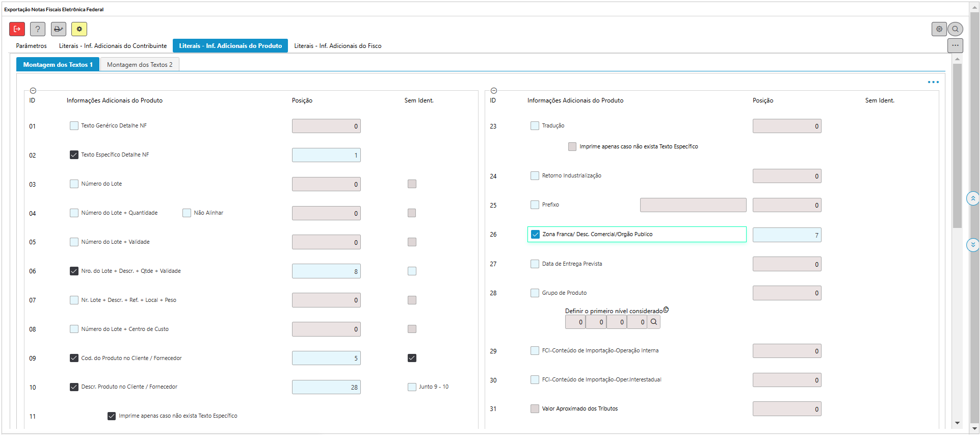
Task: Enable the Texto Genérico Detalhe NF checkbox
Action: (74, 126)
